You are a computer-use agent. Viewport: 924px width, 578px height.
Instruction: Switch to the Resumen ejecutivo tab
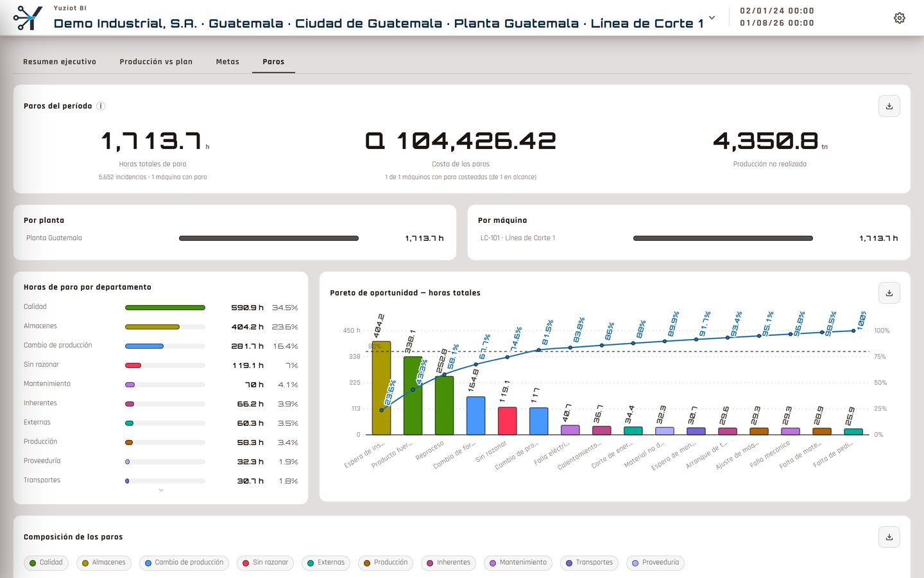[x=60, y=62]
